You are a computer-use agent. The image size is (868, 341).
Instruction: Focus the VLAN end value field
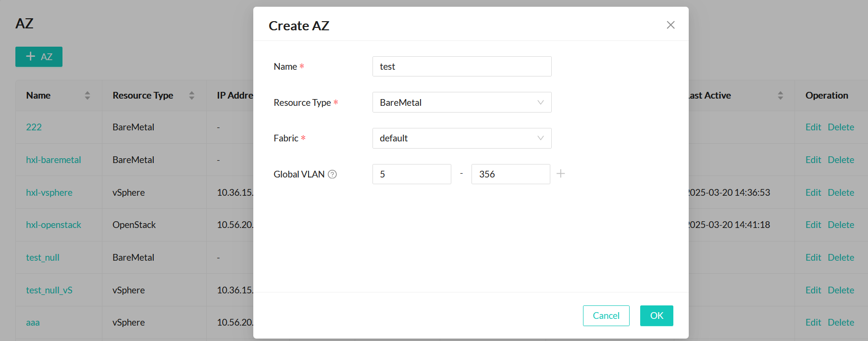510,174
